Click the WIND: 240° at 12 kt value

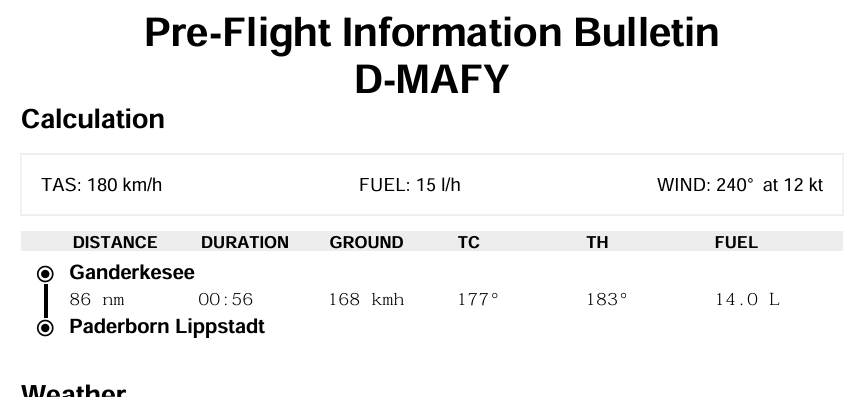[x=740, y=185]
